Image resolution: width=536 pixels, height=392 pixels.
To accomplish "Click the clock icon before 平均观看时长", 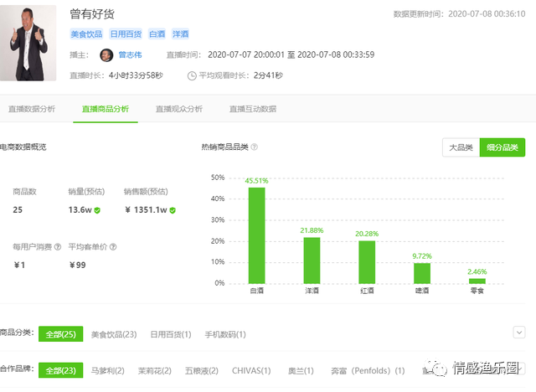I will (x=192, y=76).
